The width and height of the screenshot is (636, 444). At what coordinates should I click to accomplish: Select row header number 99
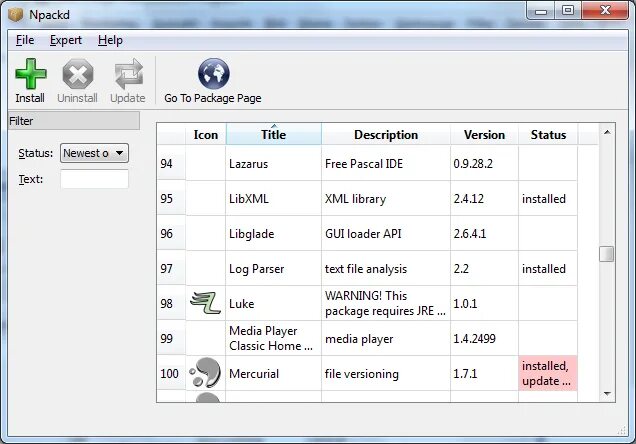coord(171,338)
